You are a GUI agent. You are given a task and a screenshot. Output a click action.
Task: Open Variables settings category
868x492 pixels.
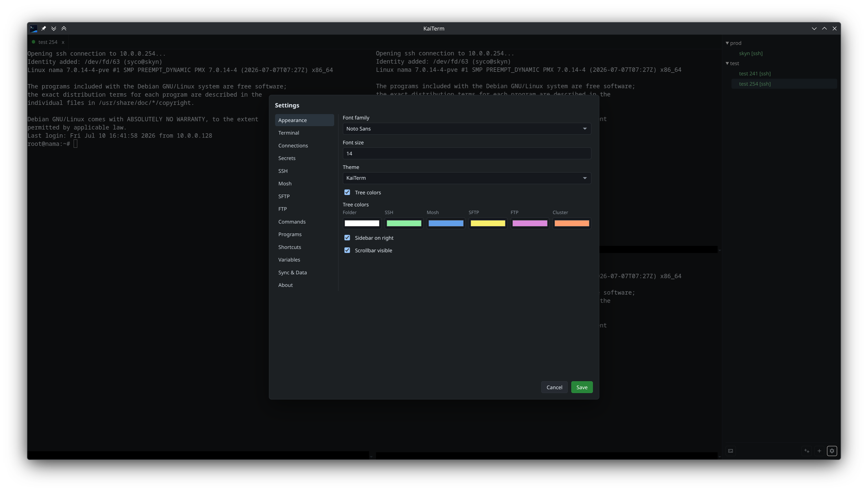coord(304,259)
